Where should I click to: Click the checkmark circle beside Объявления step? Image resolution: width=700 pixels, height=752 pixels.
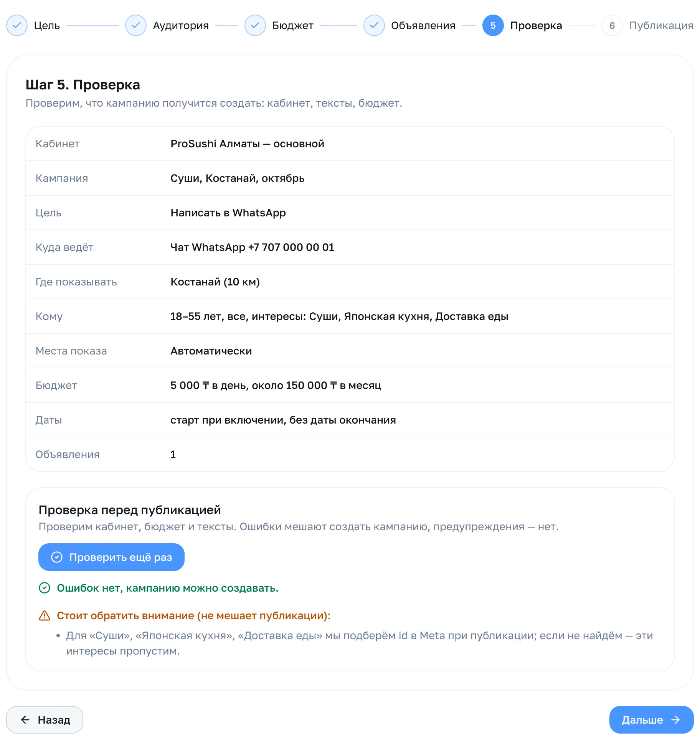tap(374, 25)
